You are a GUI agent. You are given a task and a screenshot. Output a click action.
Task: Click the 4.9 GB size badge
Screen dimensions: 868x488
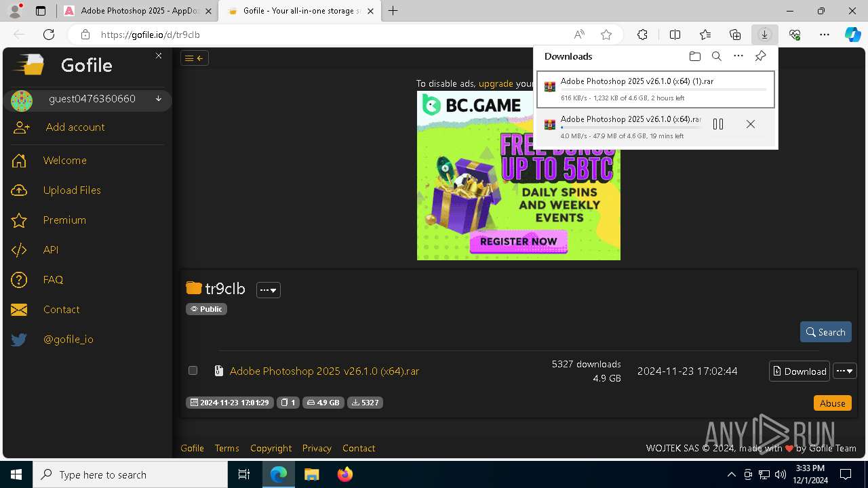click(323, 403)
